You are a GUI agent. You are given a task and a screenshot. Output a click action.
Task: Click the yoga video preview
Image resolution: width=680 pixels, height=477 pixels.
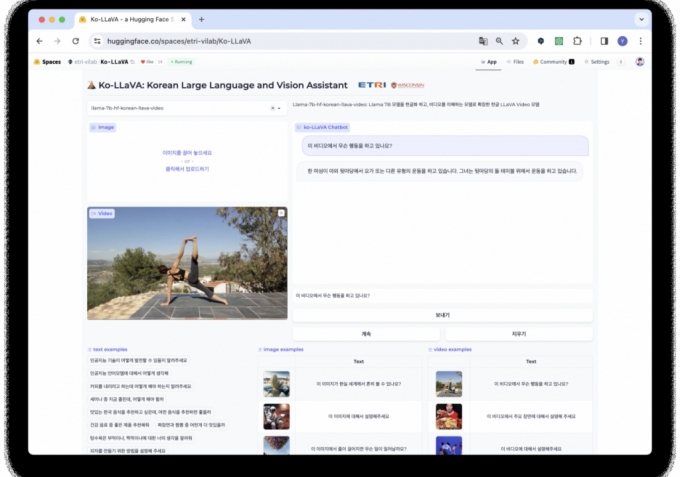click(x=187, y=263)
